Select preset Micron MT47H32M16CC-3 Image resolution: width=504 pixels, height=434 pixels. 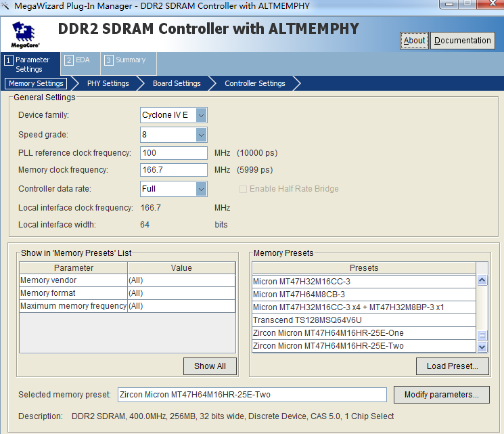pyautogui.click(x=364, y=282)
